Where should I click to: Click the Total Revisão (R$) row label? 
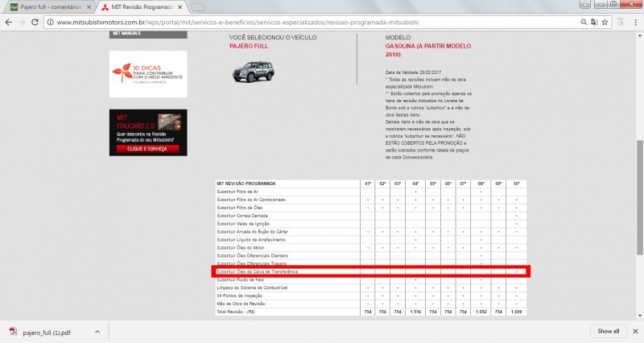click(236, 312)
